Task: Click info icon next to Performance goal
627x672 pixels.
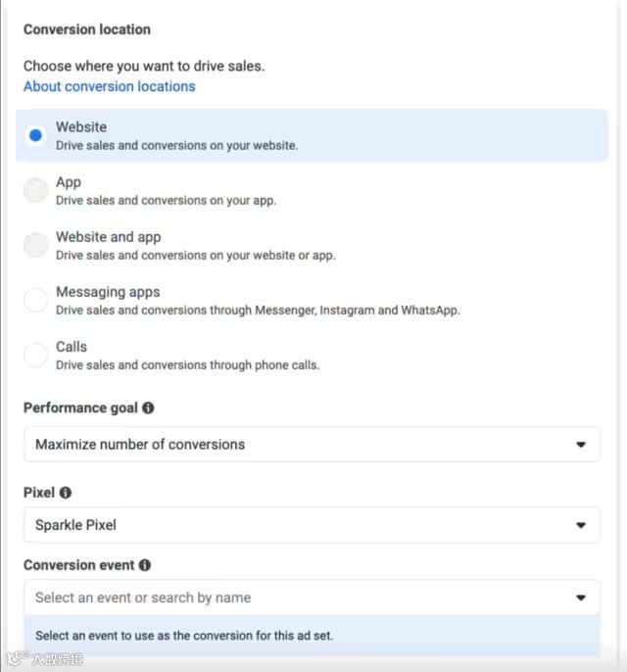Action: tap(148, 408)
